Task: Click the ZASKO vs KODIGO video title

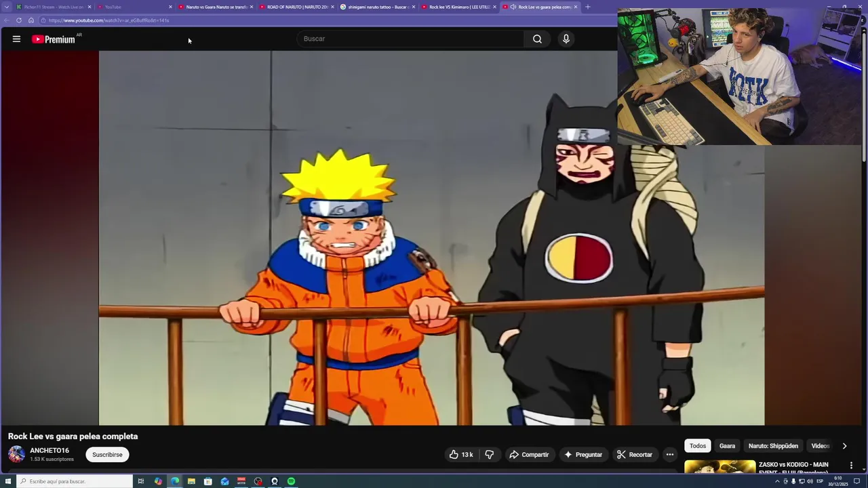Action: (793, 468)
